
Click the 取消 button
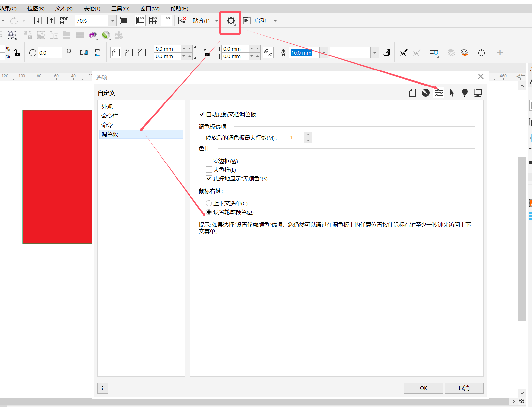464,388
